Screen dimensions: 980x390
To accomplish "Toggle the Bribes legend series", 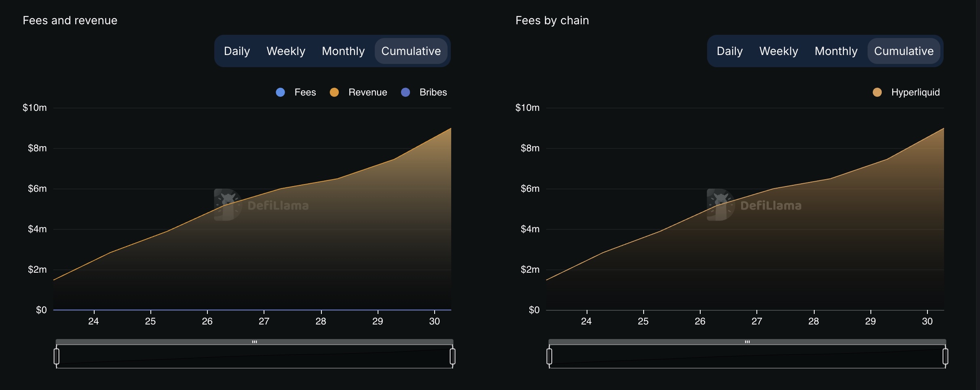I will [x=424, y=92].
